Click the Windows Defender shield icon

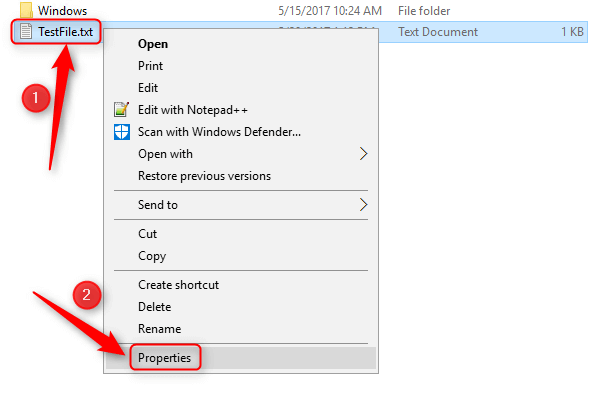tap(122, 132)
